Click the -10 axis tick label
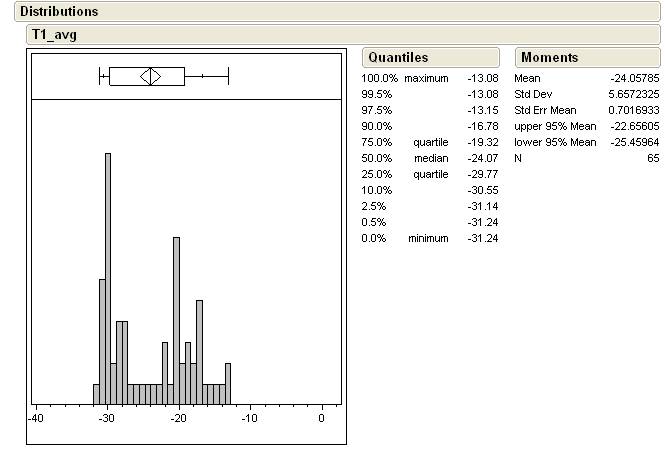 (249, 418)
